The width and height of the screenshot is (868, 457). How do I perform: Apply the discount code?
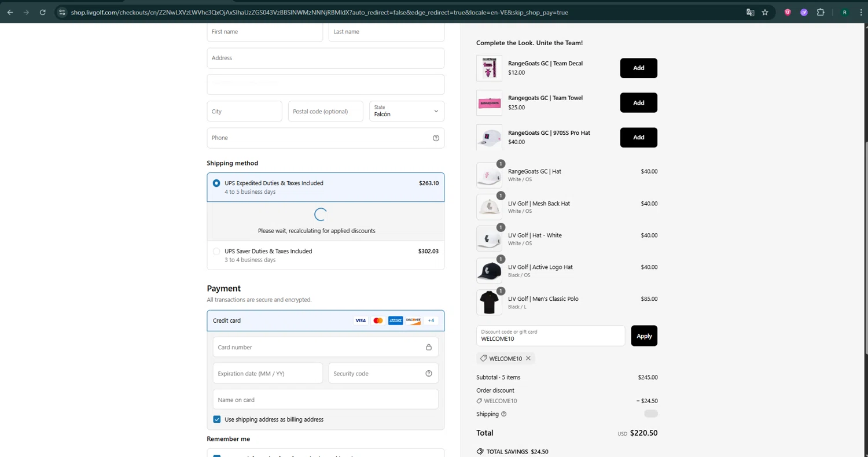[x=644, y=336]
